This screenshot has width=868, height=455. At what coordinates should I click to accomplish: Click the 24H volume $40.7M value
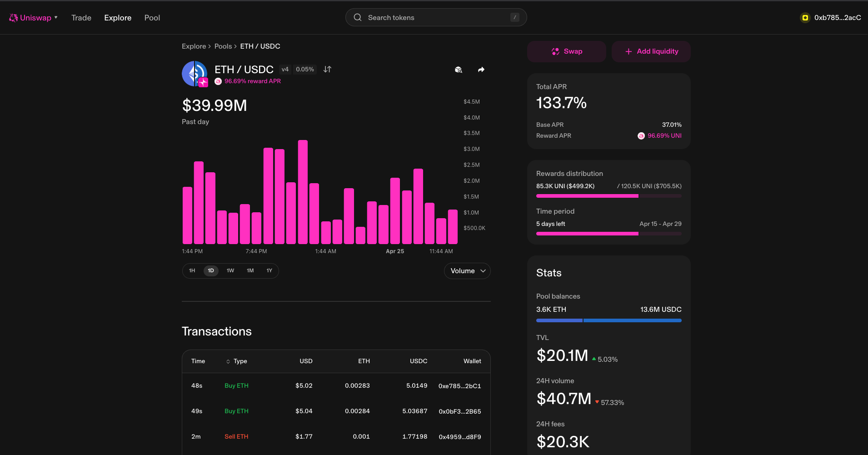pos(564,399)
